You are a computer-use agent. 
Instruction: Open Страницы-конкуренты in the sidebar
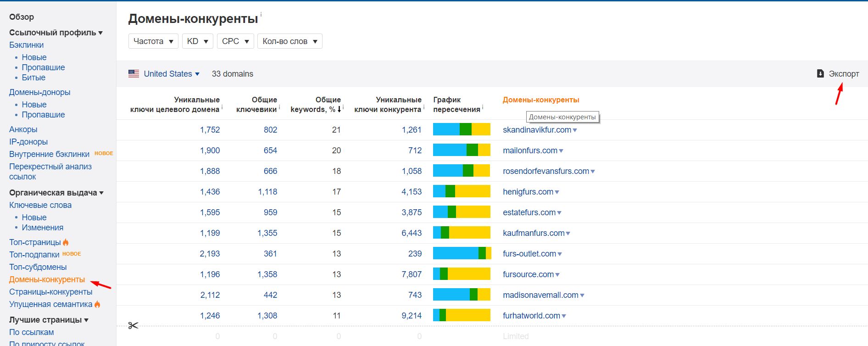click(51, 292)
